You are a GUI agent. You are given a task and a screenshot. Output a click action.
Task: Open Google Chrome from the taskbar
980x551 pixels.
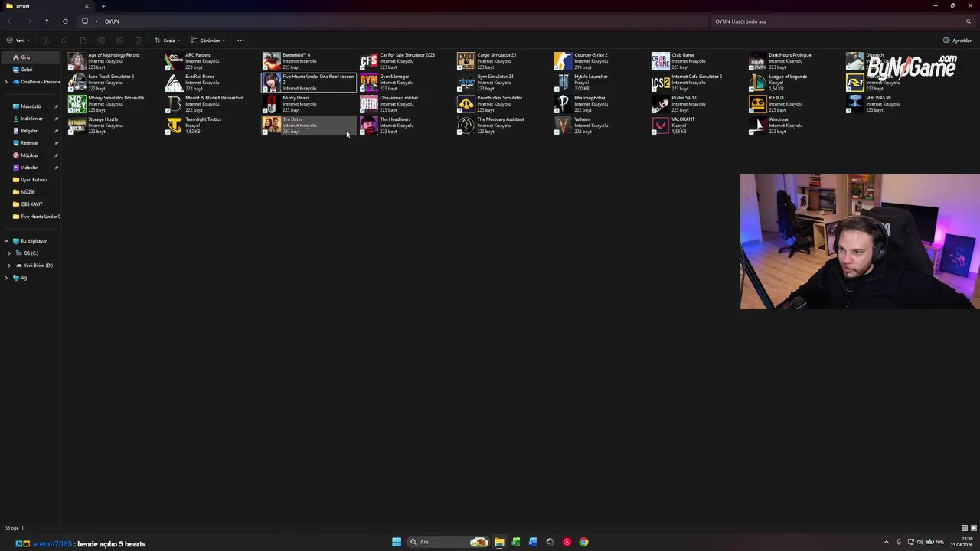tap(583, 542)
